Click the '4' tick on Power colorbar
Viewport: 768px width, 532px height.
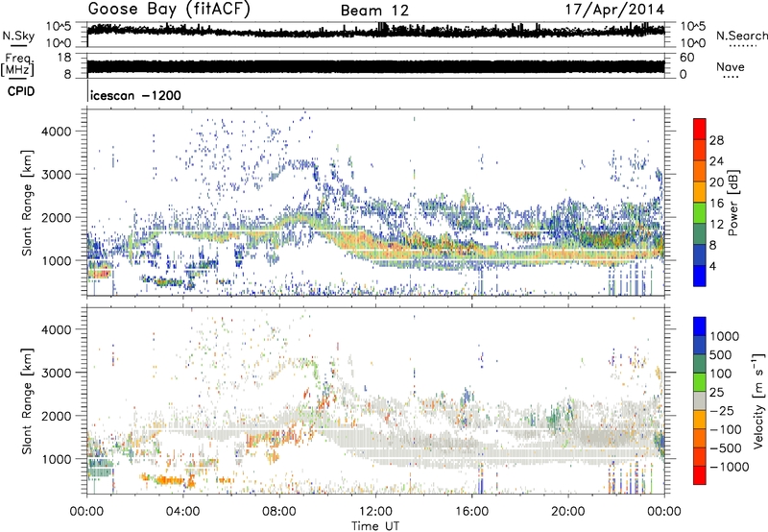(x=713, y=266)
